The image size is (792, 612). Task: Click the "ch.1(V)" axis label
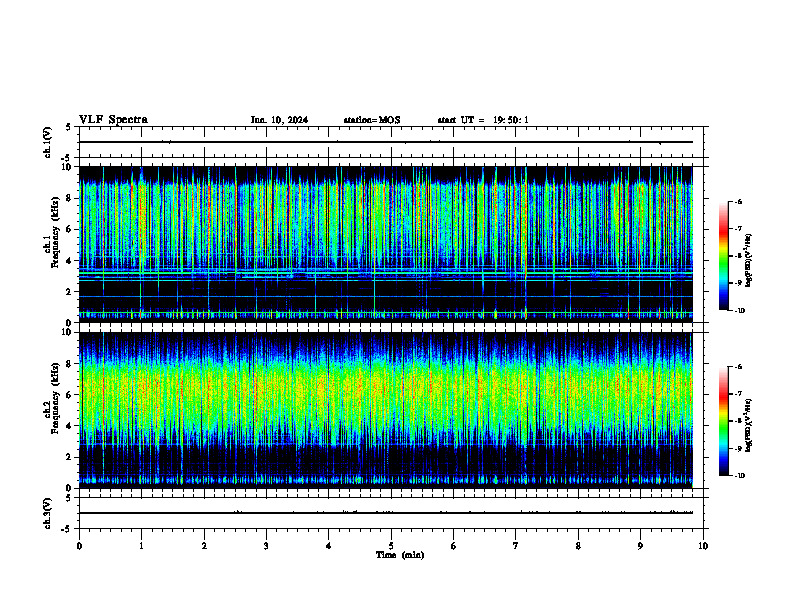48,142
